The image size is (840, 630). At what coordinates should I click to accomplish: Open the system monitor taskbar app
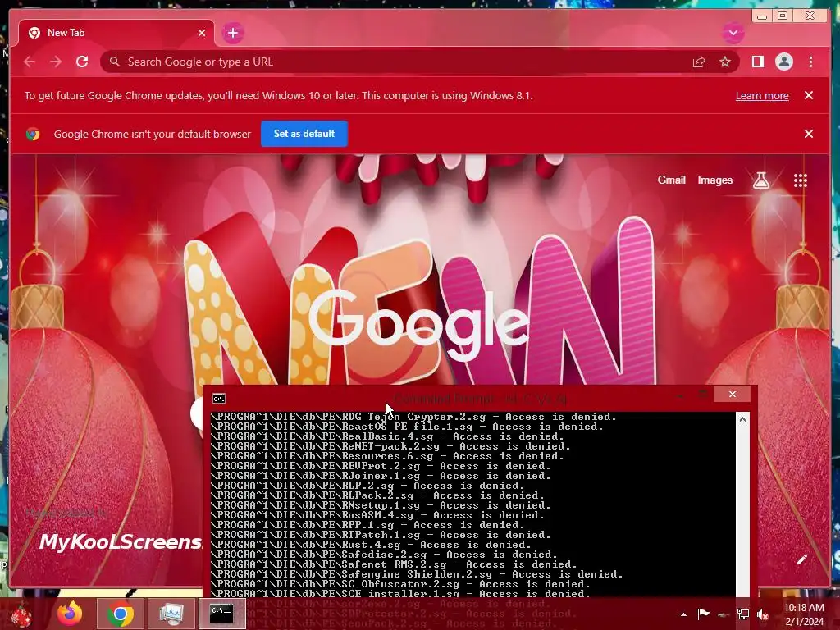[x=171, y=614]
